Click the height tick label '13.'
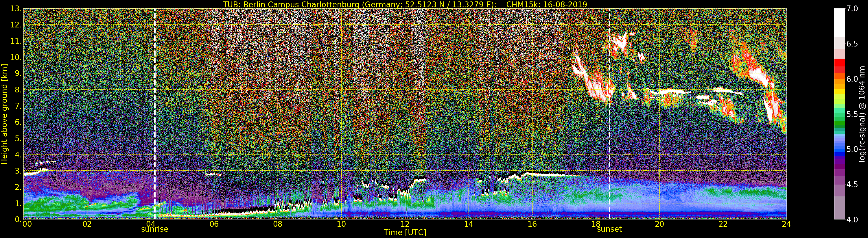Screen dimensions: 868x238 16,9
